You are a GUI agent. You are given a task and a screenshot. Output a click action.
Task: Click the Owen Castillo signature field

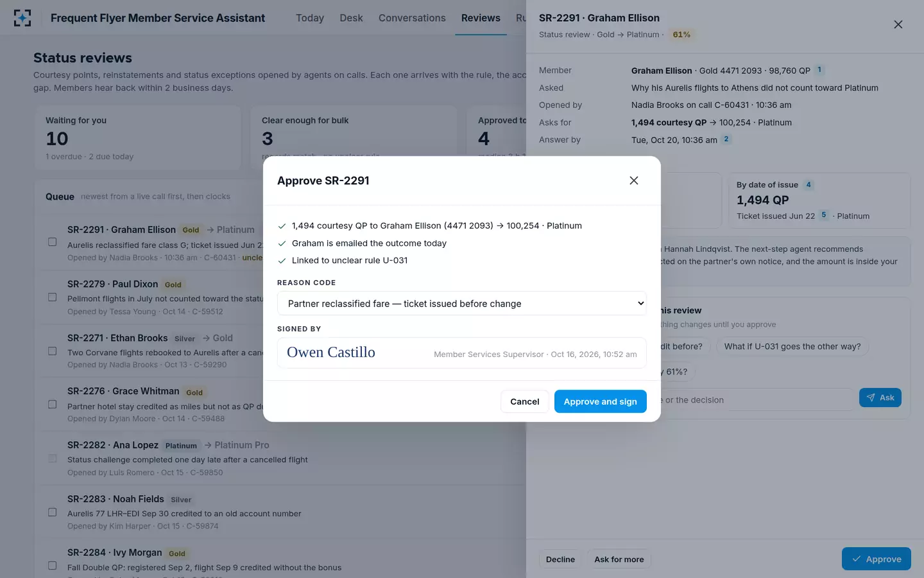click(462, 353)
